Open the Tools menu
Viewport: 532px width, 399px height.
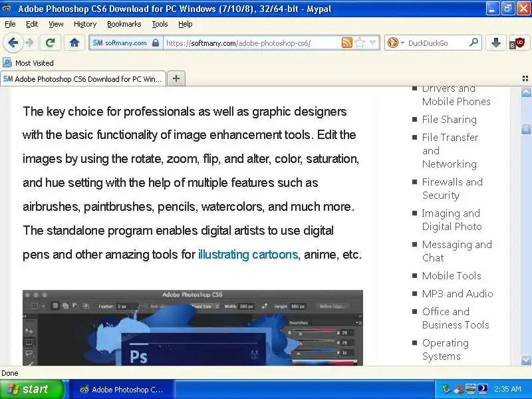[160, 24]
